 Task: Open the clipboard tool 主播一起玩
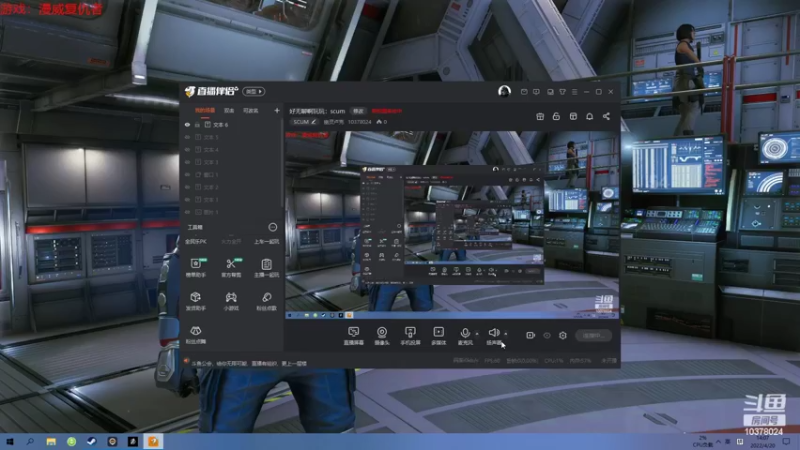(266, 267)
